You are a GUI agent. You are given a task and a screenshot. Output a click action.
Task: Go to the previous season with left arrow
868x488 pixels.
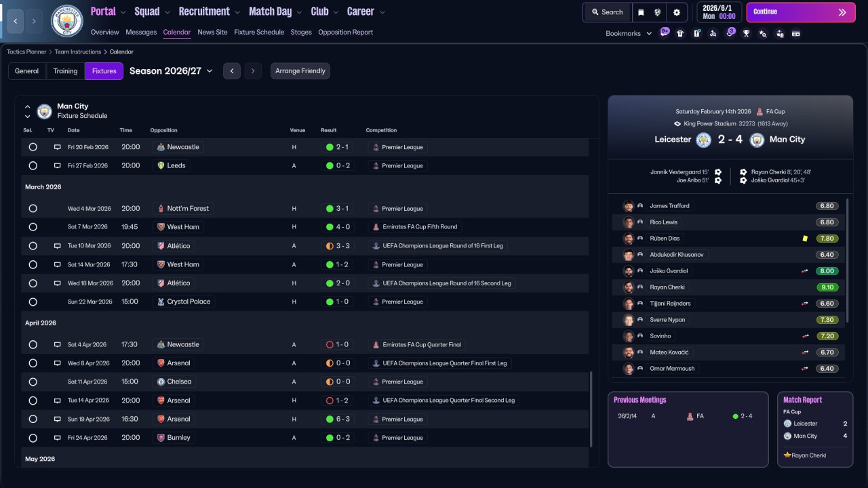pyautogui.click(x=232, y=71)
